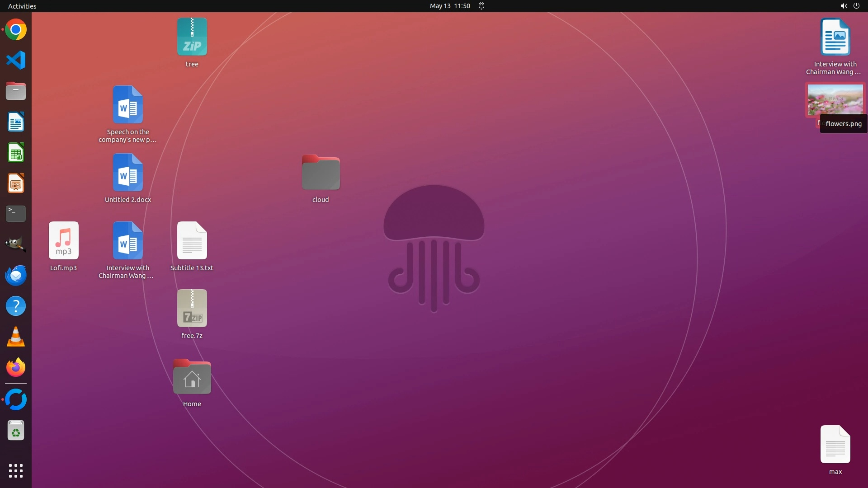This screenshot has width=868, height=488.
Task: Open the Files manager dock icon
Action: coord(16,91)
